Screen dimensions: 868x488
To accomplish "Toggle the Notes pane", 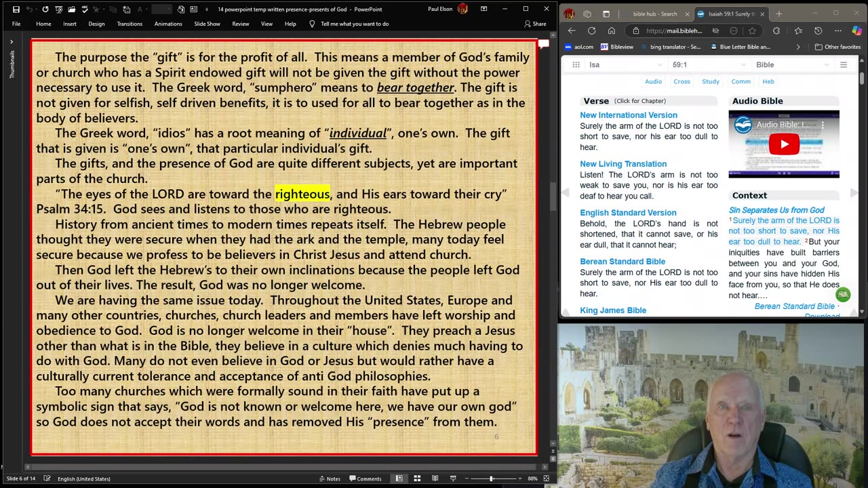I will [x=329, y=479].
